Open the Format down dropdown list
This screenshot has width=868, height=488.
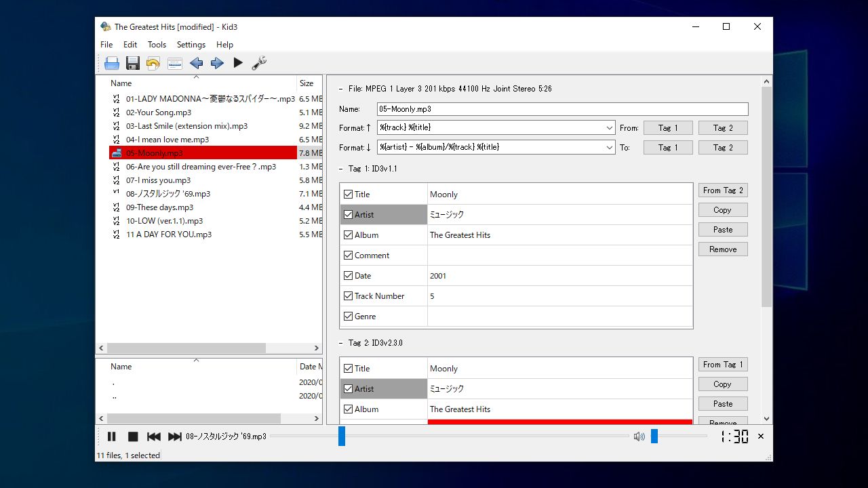pos(608,147)
